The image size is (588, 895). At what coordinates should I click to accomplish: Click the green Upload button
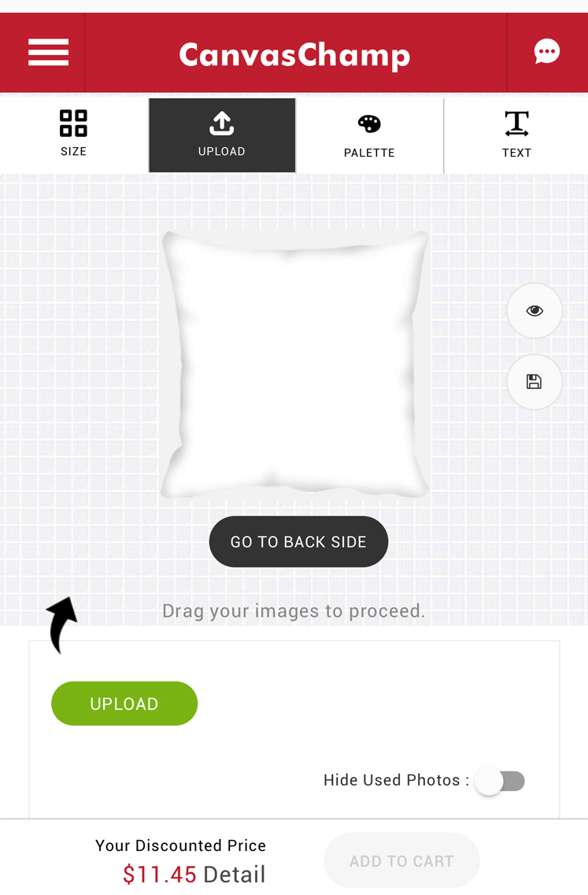(x=124, y=703)
